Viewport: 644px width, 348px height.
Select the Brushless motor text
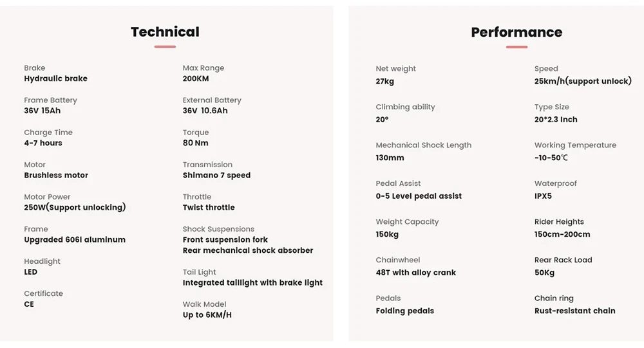tap(56, 175)
